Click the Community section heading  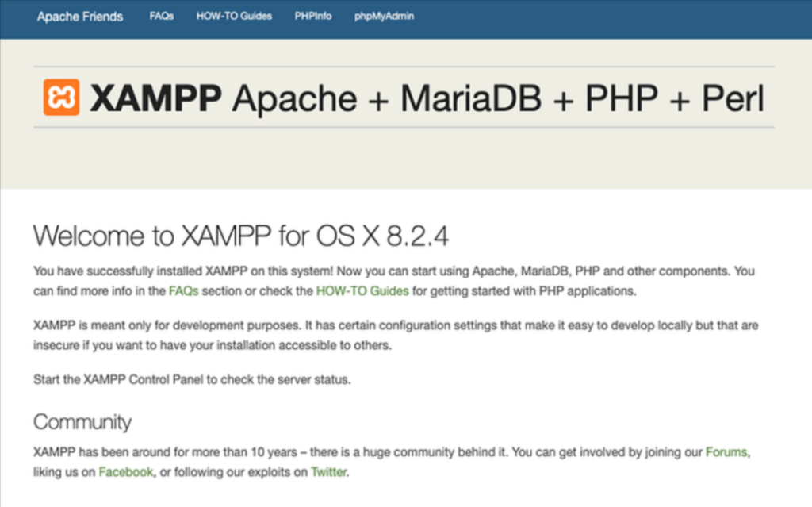pos(82,421)
